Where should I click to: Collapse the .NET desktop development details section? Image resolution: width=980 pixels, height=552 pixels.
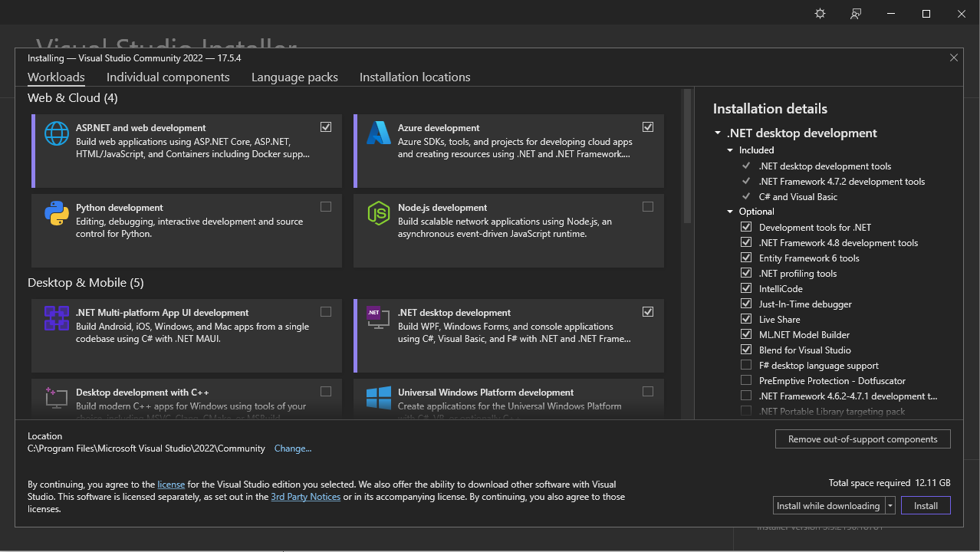tap(718, 133)
